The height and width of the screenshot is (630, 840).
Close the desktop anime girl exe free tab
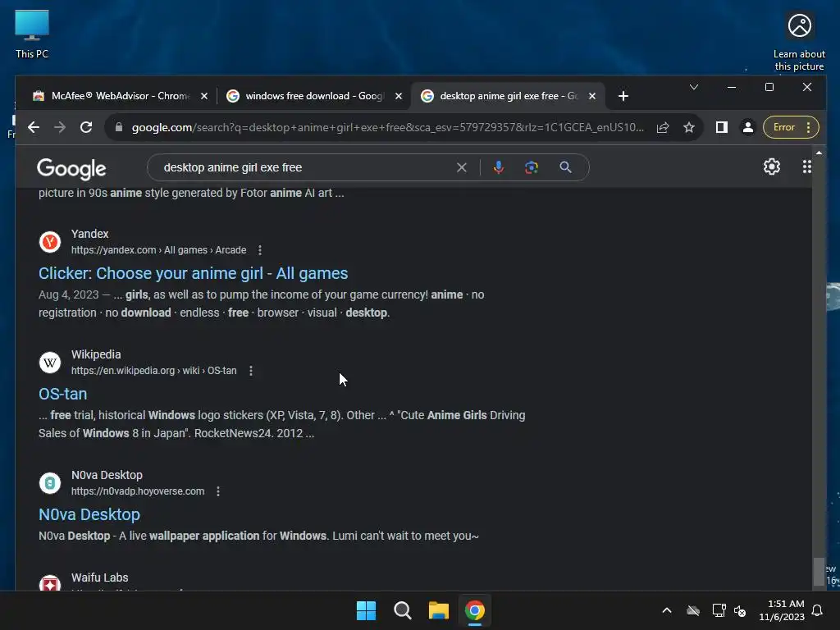[x=592, y=96]
